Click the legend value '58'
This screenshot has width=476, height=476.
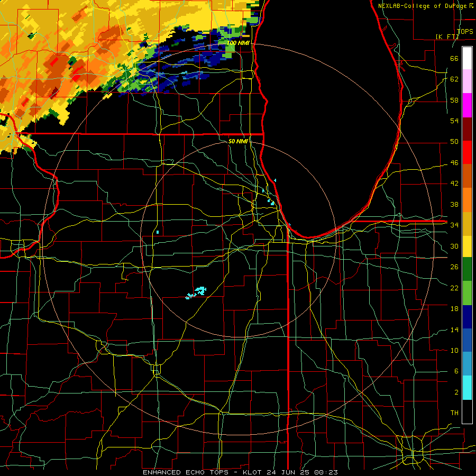point(454,100)
